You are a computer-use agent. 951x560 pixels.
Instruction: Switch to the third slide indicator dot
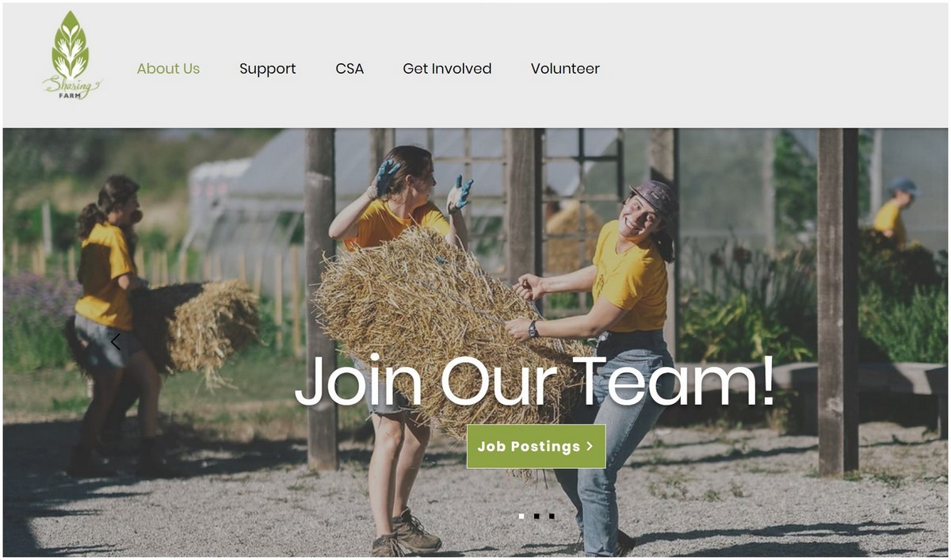(x=552, y=516)
